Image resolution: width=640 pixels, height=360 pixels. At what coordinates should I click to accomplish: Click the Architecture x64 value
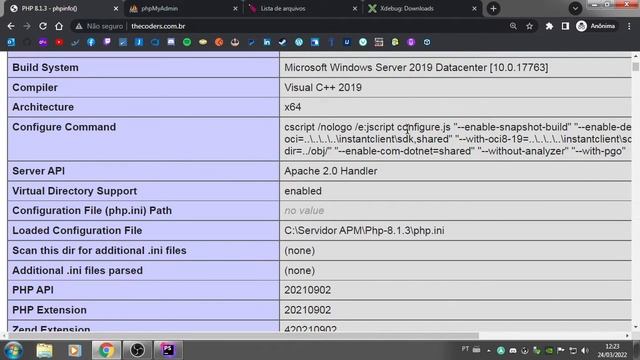[x=293, y=107]
